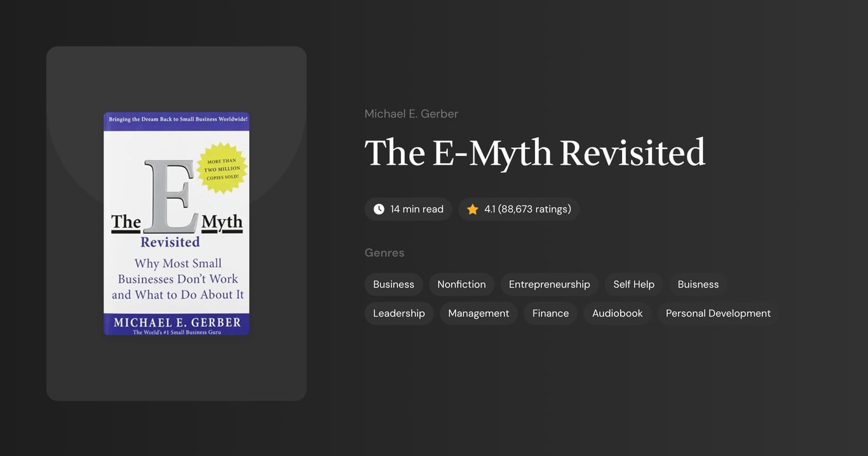
Task: Click the Genres section heading
Action: (x=384, y=252)
